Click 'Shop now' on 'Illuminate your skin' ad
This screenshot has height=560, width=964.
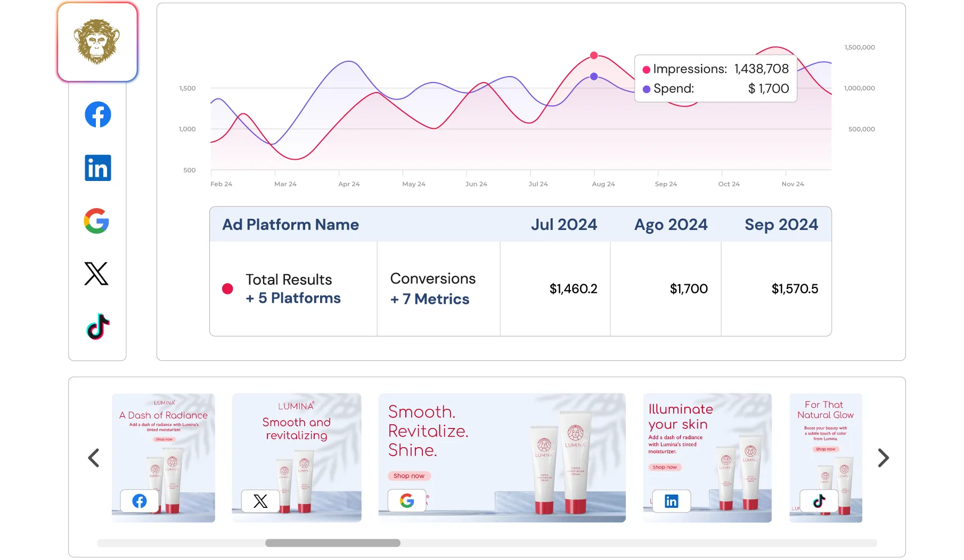coord(665,467)
